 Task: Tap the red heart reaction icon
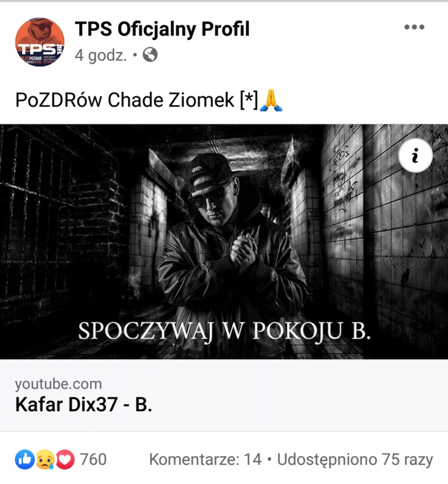pos(65,460)
